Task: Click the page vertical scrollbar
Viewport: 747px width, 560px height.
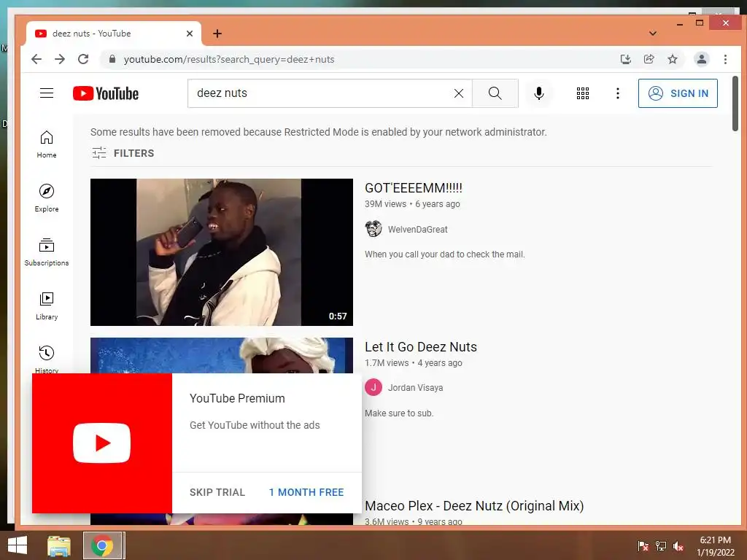Action: click(x=735, y=104)
